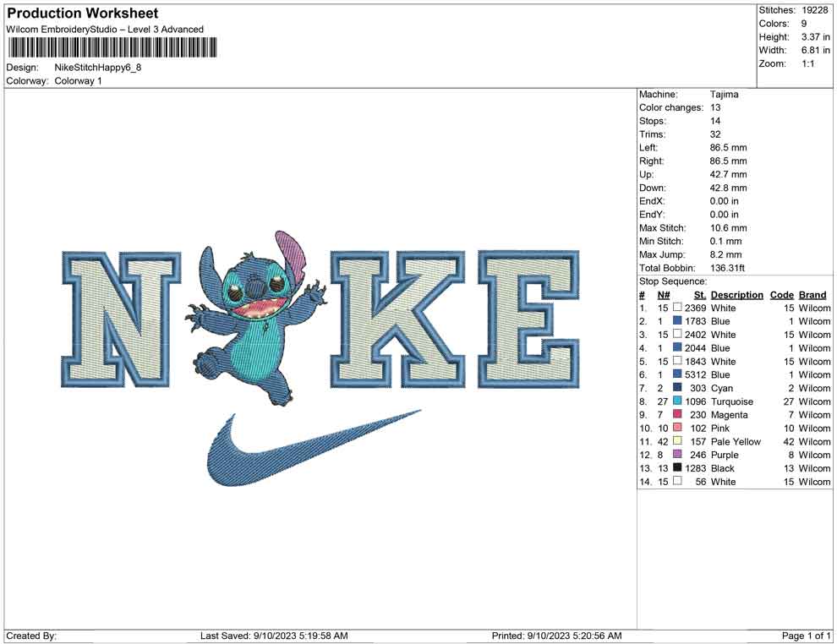Click the white swatch in stop 14 row

click(x=677, y=481)
